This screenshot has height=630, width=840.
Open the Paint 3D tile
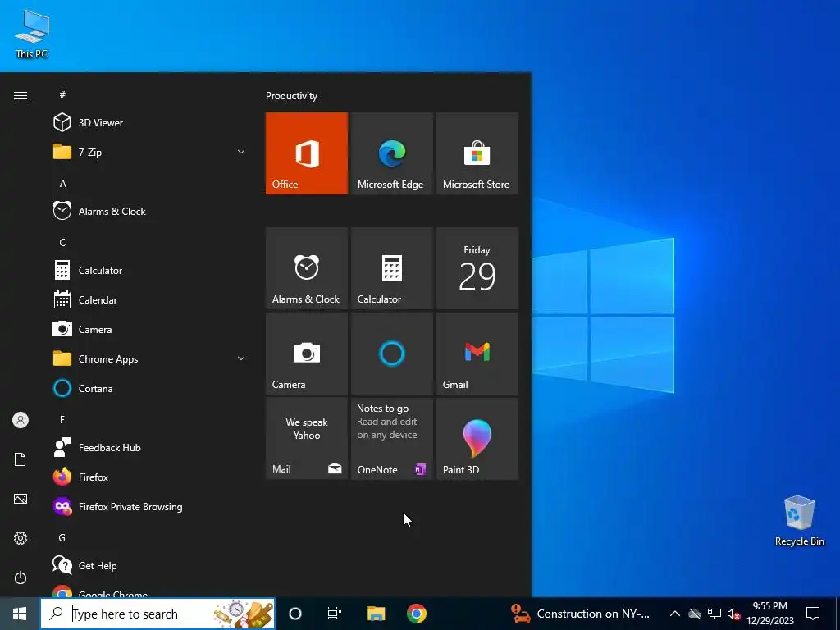477,439
